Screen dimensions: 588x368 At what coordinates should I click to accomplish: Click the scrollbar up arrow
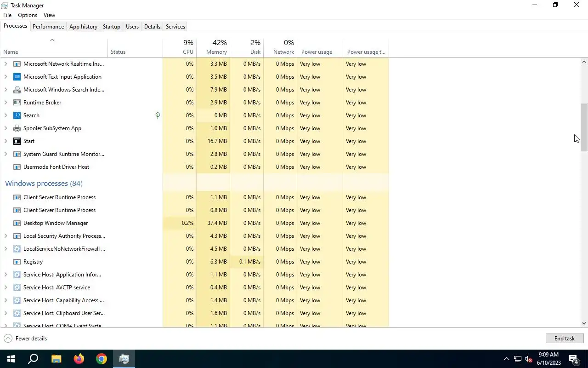click(584, 62)
